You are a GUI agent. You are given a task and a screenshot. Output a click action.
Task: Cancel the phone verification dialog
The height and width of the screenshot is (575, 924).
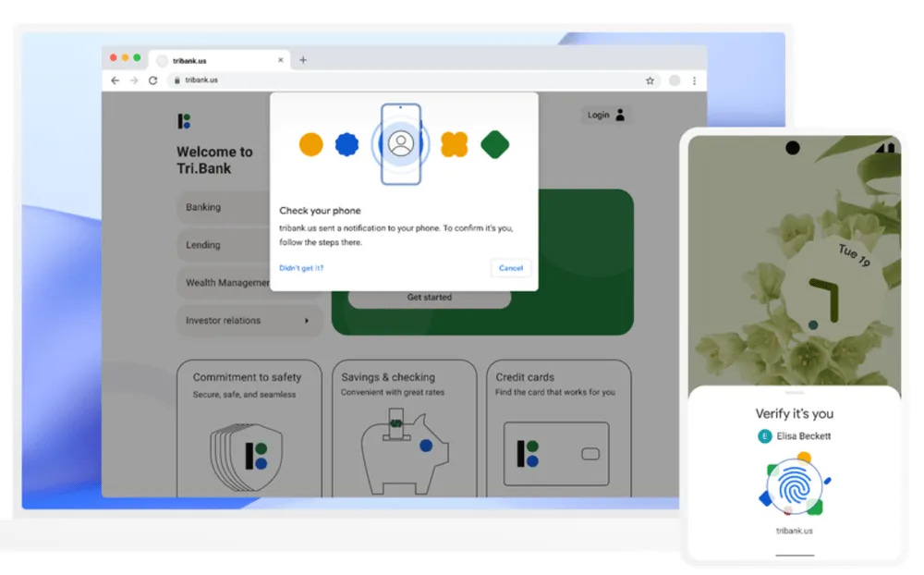pyautogui.click(x=510, y=267)
